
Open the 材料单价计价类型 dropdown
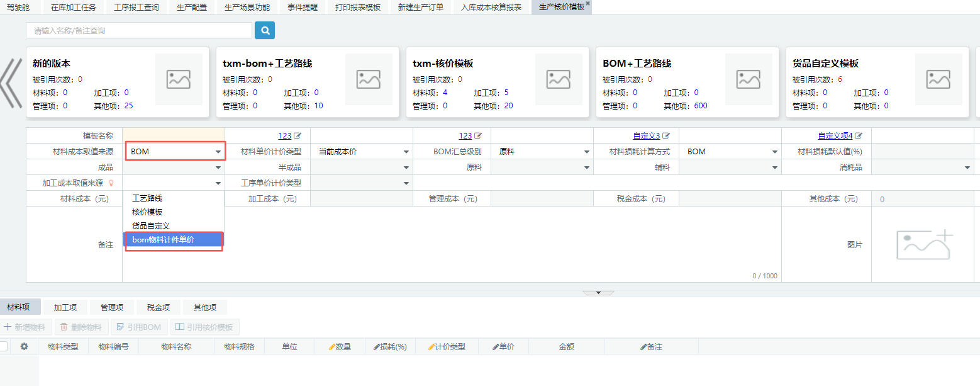click(x=362, y=152)
